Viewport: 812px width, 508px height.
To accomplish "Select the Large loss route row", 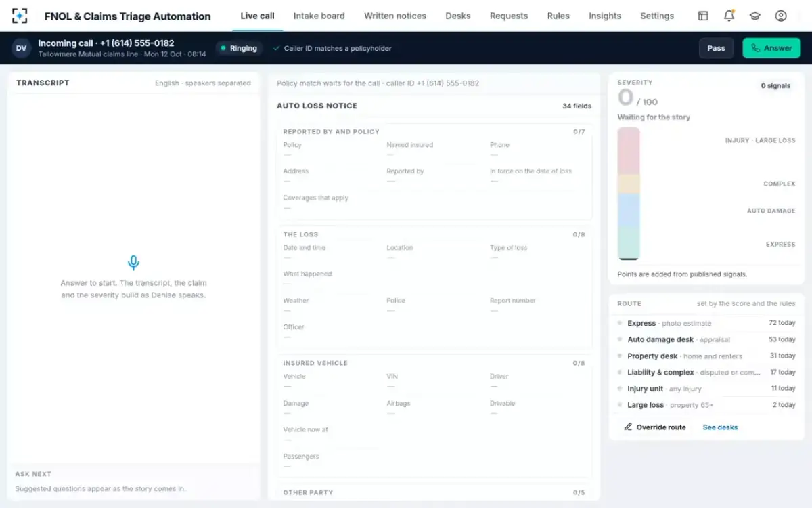I will [x=706, y=405].
